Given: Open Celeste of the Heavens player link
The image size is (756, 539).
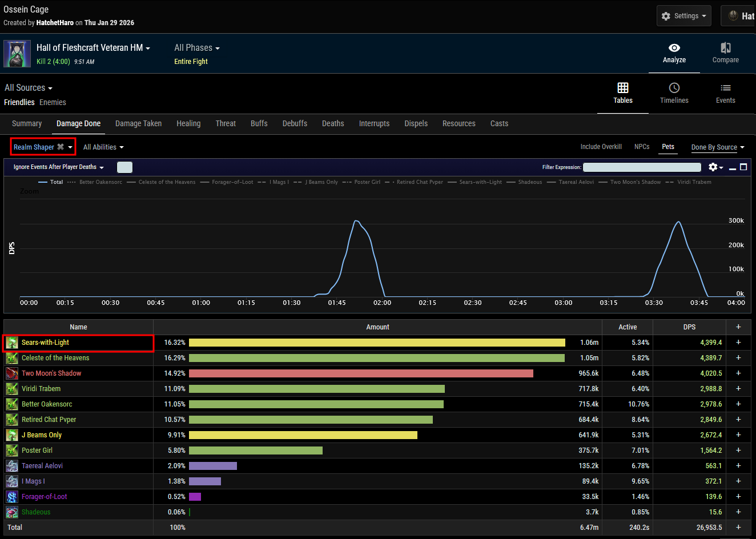Looking at the screenshot, I should click(55, 358).
